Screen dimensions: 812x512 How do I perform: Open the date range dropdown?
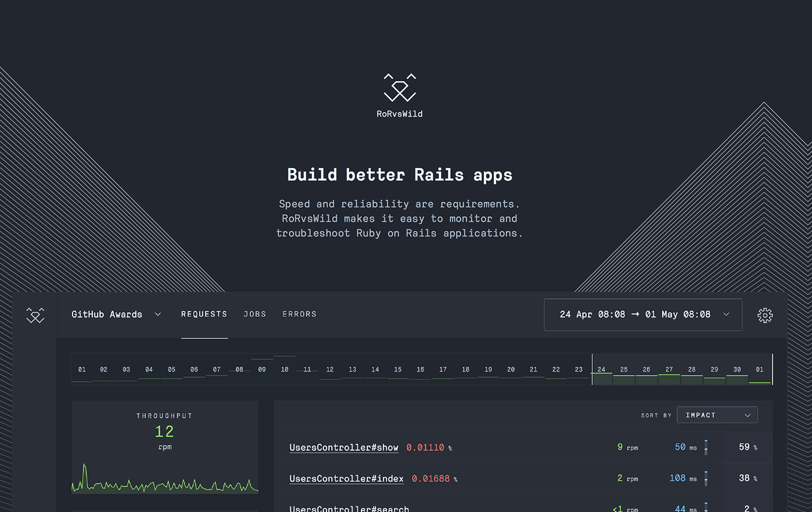pos(643,314)
